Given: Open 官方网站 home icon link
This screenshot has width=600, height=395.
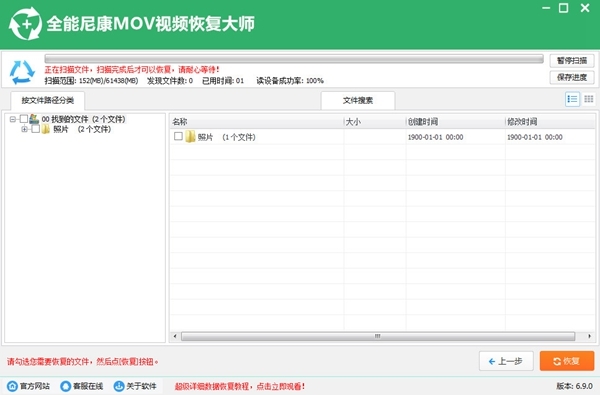Looking at the screenshot, I should pos(12,386).
